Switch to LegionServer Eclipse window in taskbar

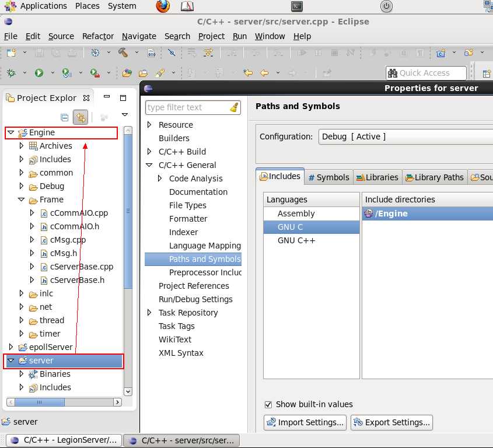click(x=64, y=440)
